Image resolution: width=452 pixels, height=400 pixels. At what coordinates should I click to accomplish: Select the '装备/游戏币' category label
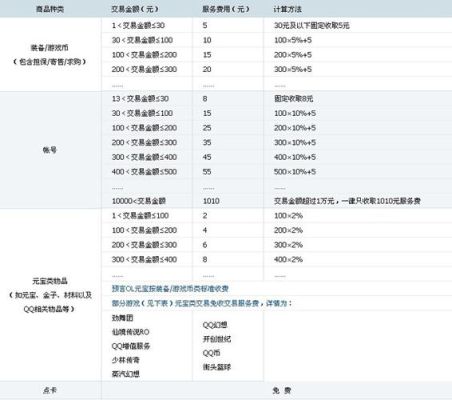50,48
